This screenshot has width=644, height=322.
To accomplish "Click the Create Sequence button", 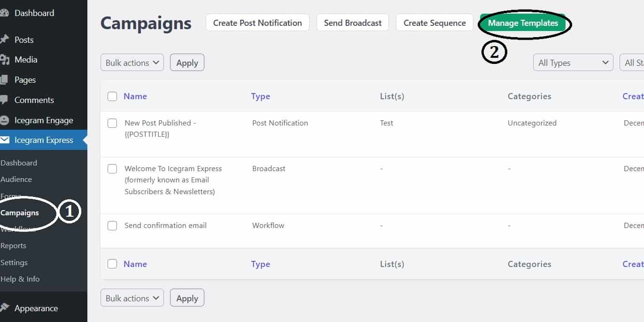I will click(x=435, y=23).
